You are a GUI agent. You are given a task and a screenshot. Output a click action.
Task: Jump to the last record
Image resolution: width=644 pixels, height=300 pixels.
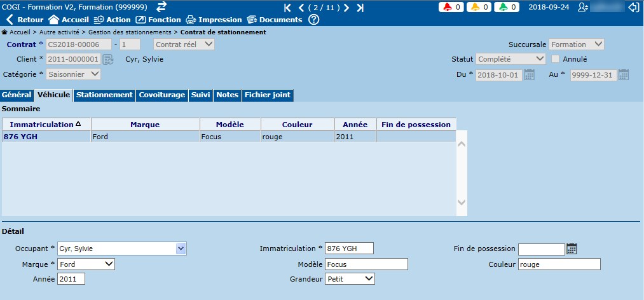[x=360, y=8]
